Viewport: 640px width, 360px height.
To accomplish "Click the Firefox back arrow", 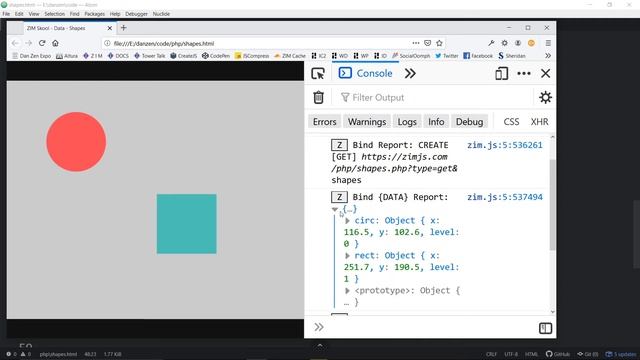I will pyautogui.click(x=15, y=43).
